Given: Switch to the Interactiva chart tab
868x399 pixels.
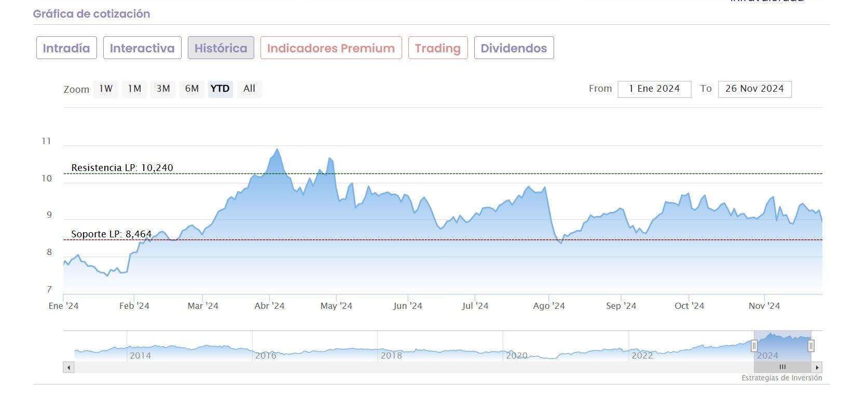Looking at the screenshot, I should 142,48.
